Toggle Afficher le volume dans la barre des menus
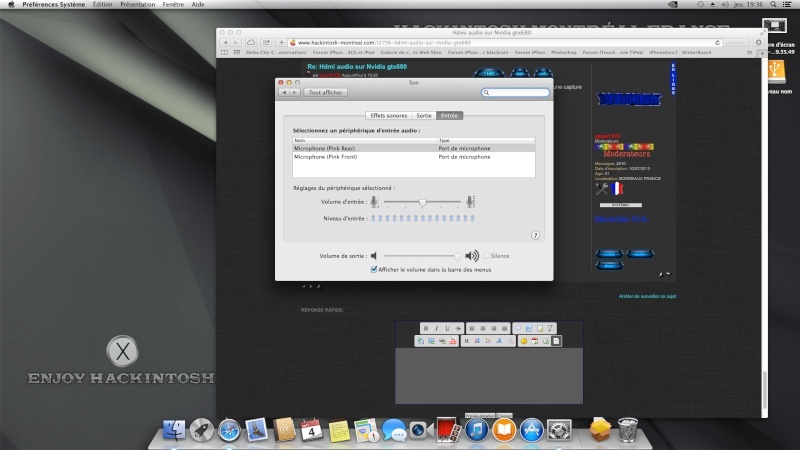 [x=373, y=269]
